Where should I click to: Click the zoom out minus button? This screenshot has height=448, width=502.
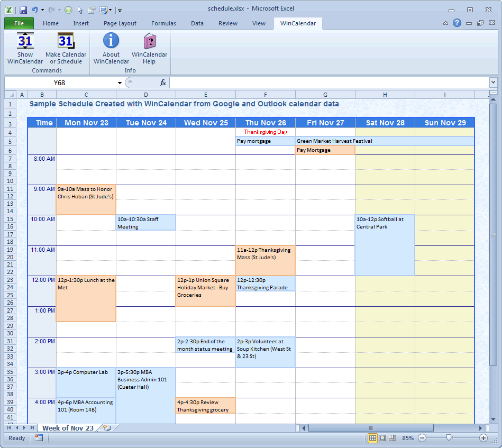(x=422, y=438)
